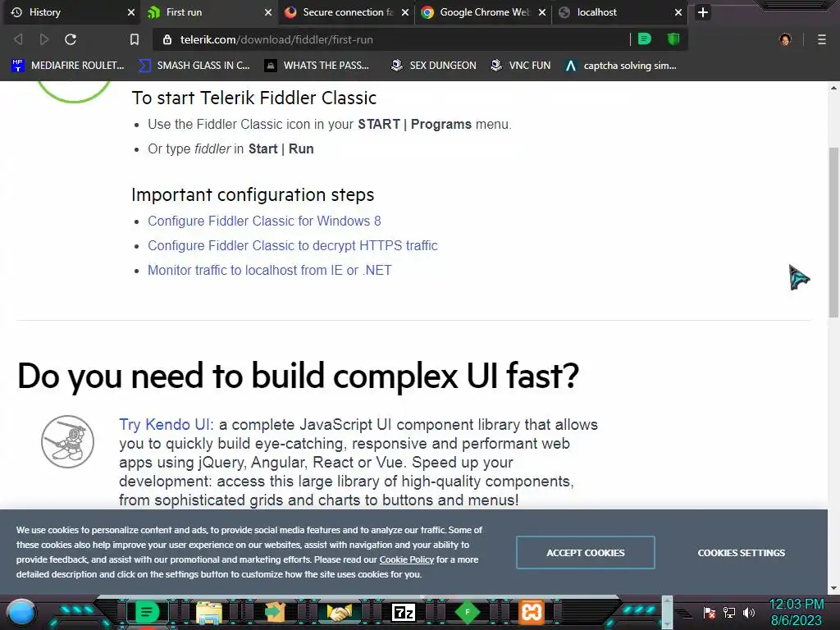Switch to the localhost tab
The image size is (840, 630).
pyautogui.click(x=621, y=12)
